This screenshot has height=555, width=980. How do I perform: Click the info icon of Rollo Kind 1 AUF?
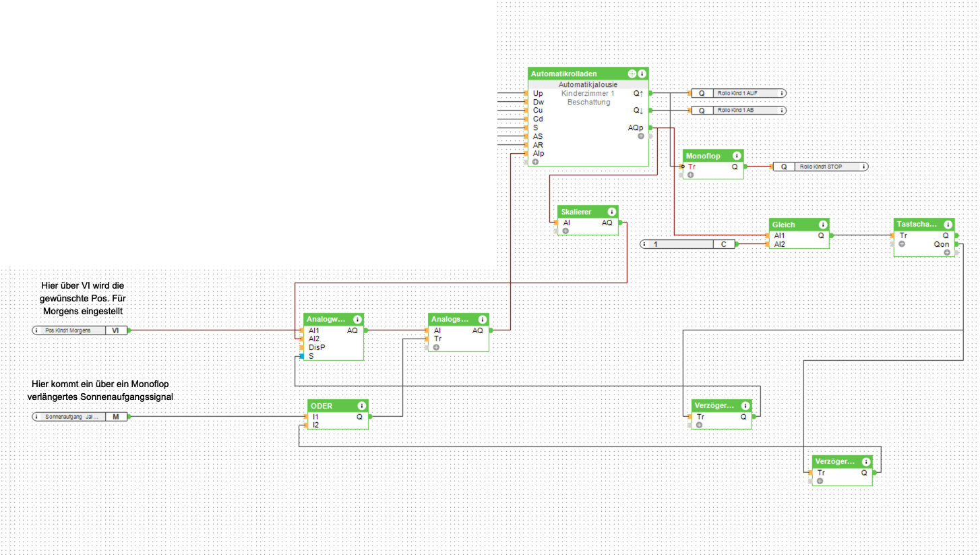[781, 93]
